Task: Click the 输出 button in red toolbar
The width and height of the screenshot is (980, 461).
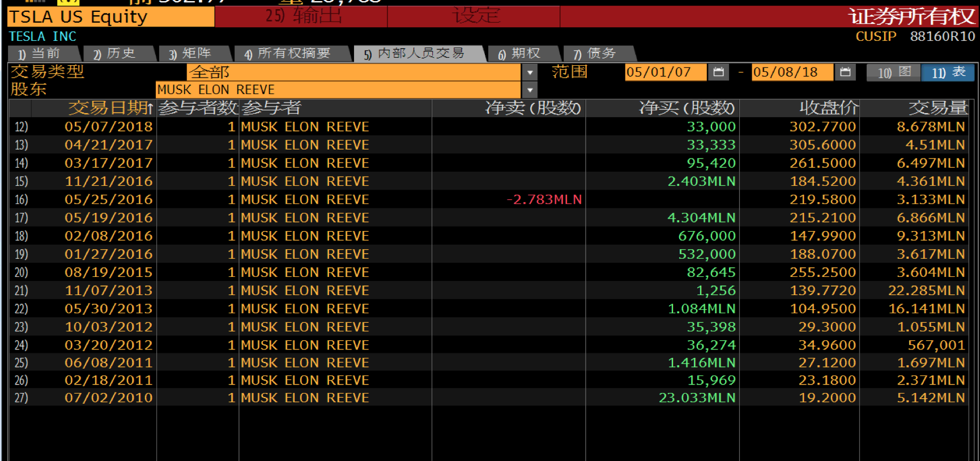Action: pos(301,16)
